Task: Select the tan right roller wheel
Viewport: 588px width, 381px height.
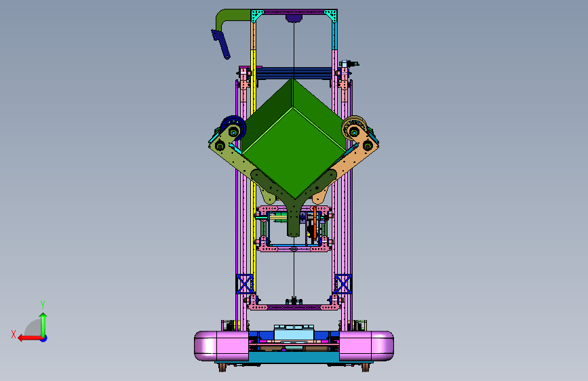Action: click(x=355, y=128)
